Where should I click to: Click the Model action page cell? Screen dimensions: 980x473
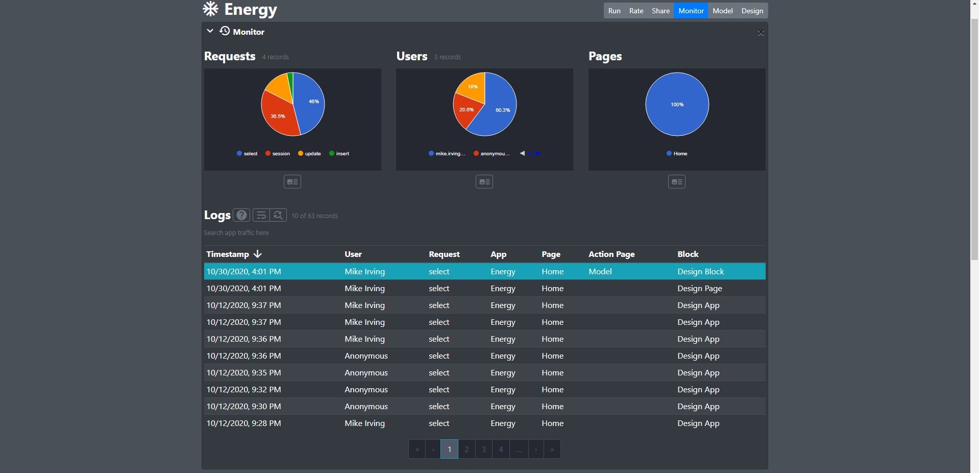600,272
